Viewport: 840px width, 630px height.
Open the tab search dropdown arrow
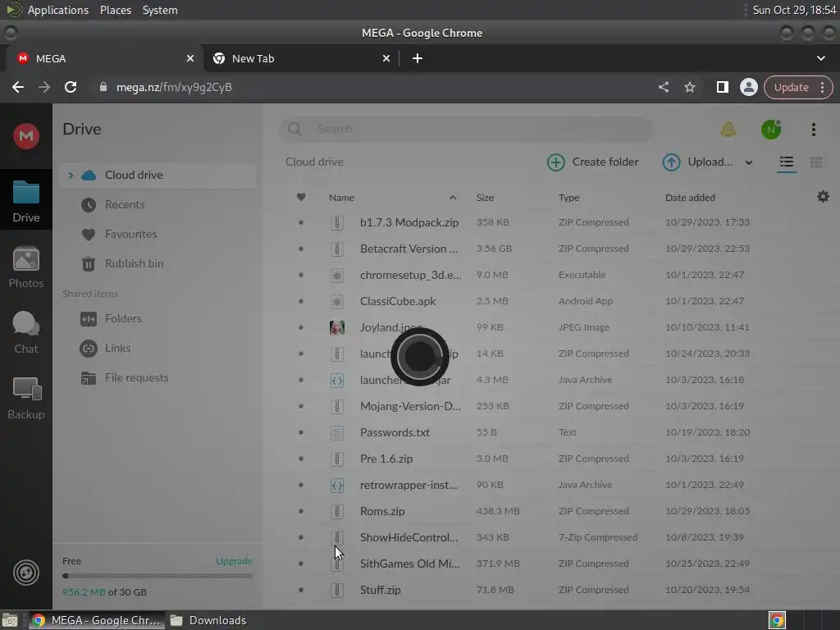[820, 58]
